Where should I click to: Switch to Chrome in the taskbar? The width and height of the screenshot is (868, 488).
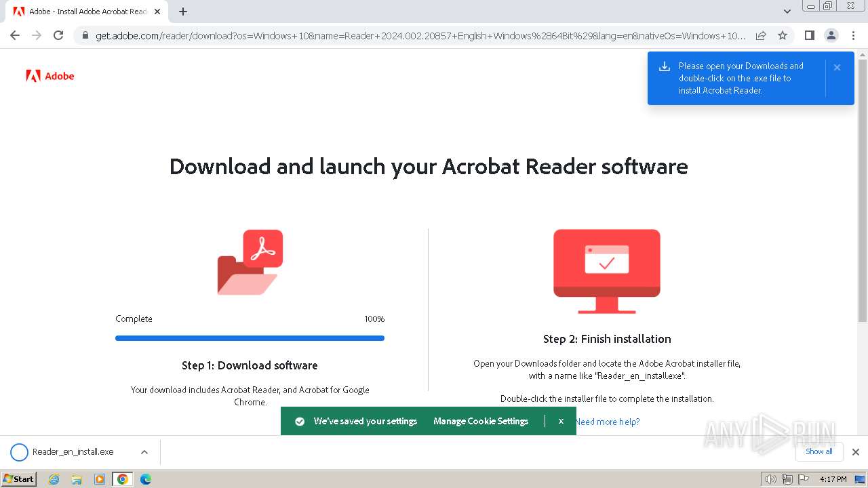click(123, 479)
